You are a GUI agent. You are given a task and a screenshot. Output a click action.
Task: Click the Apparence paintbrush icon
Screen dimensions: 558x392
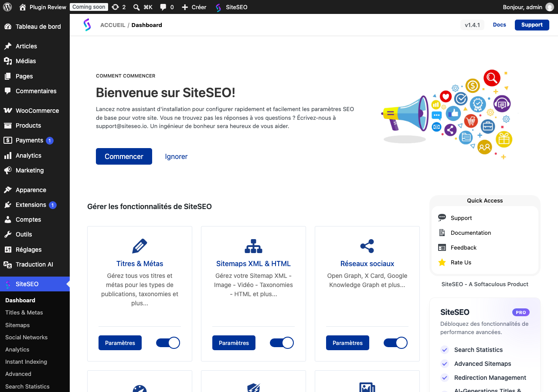(x=8, y=190)
